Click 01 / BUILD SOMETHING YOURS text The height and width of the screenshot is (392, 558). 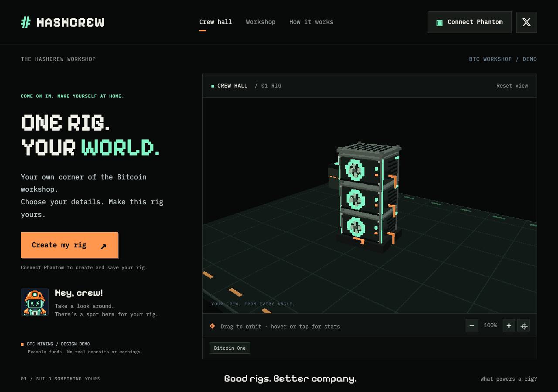pos(61,379)
